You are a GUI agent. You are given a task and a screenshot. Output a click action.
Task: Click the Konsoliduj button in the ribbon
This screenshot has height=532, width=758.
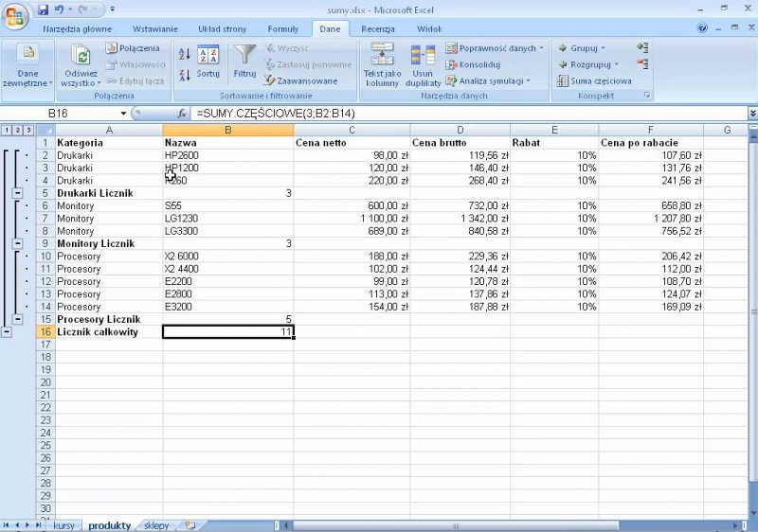click(x=479, y=64)
